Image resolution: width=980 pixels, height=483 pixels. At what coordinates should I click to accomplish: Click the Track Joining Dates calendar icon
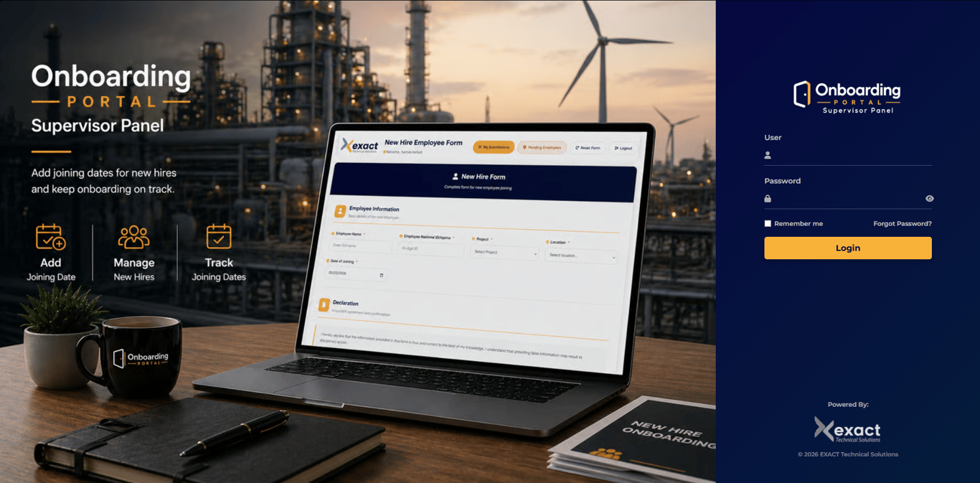pos(219,237)
